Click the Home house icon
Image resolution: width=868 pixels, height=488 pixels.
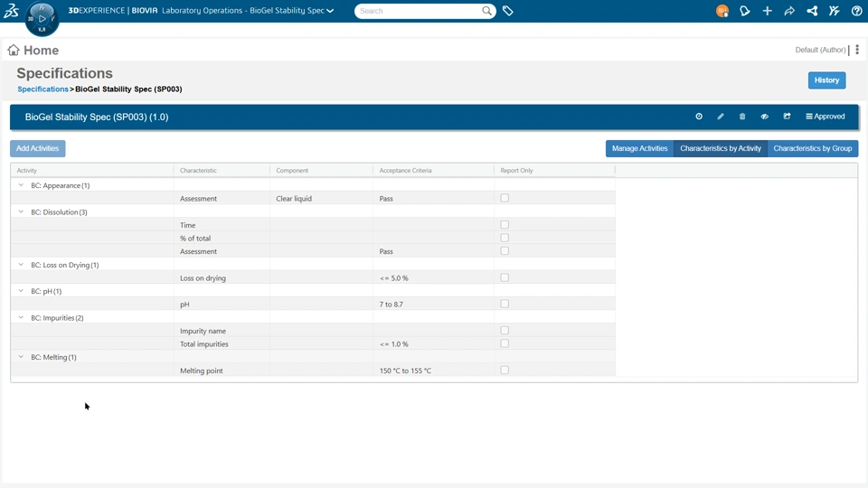pyautogui.click(x=14, y=51)
